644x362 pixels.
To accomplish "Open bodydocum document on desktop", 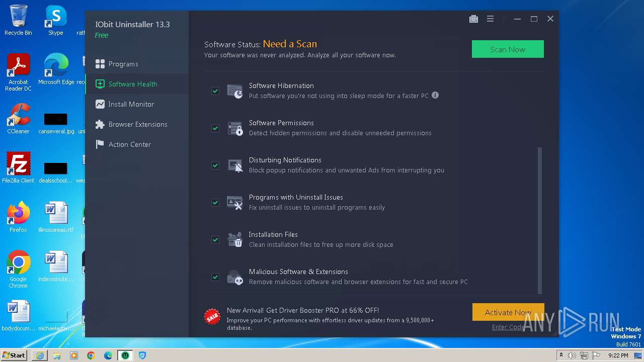I will click(18, 315).
